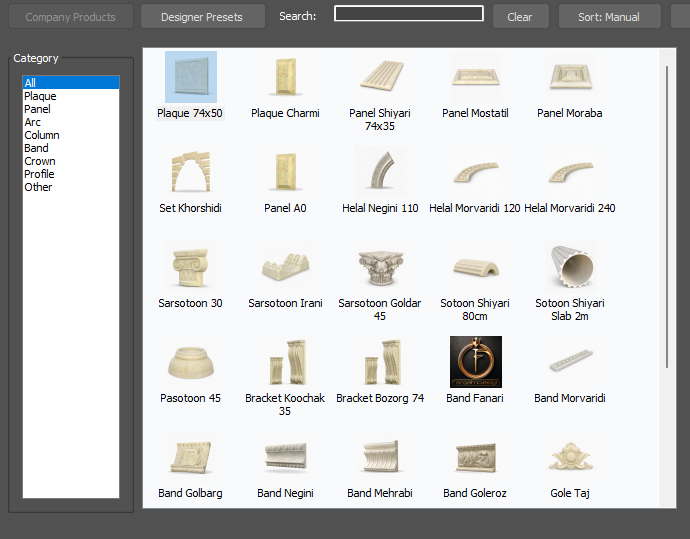Select the Plaque Charmi item icon
The width and height of the screenshot is (690, 539).
[x=286, y=77]
